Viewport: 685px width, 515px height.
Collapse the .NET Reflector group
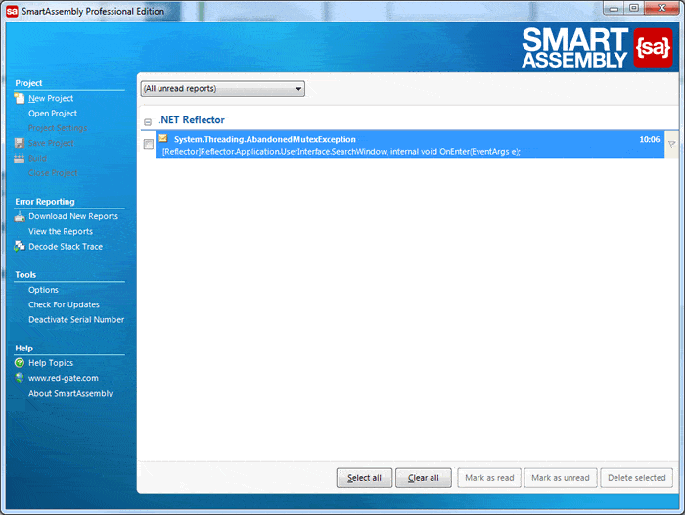tap(148, 121)
